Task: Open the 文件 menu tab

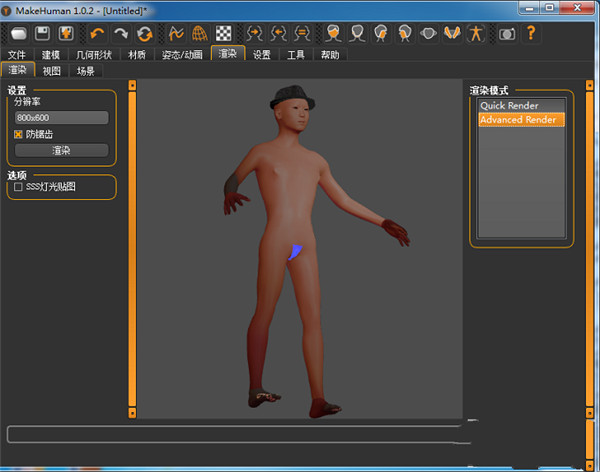Action: click(x=17, y=54)
